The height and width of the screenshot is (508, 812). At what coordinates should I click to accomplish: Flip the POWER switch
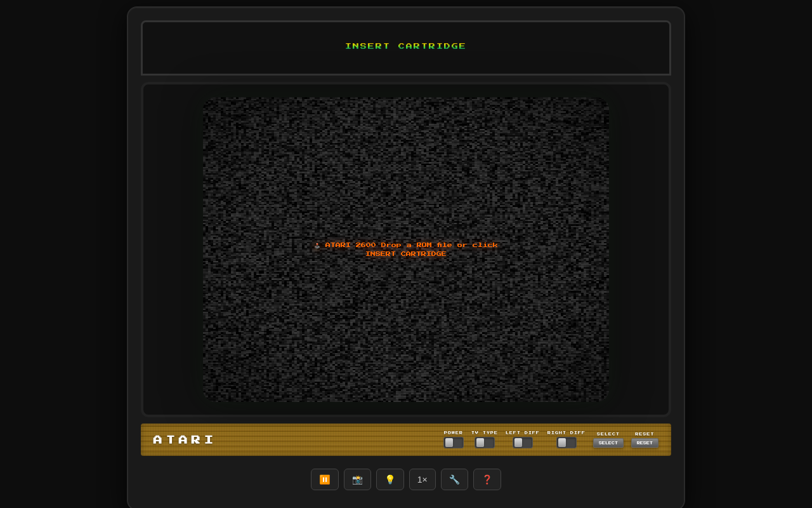coord(454,443)
